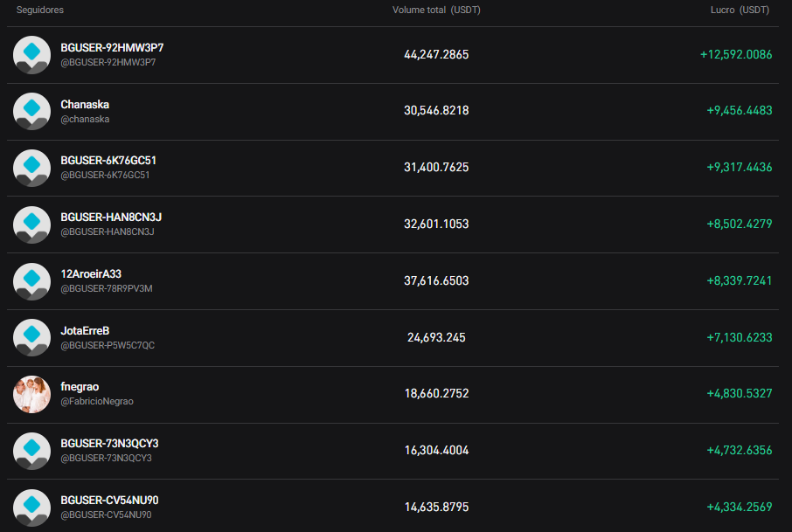Open JotaErreB's avatar icon
This screenshot has width=792, height=532.
click(32, 338)
